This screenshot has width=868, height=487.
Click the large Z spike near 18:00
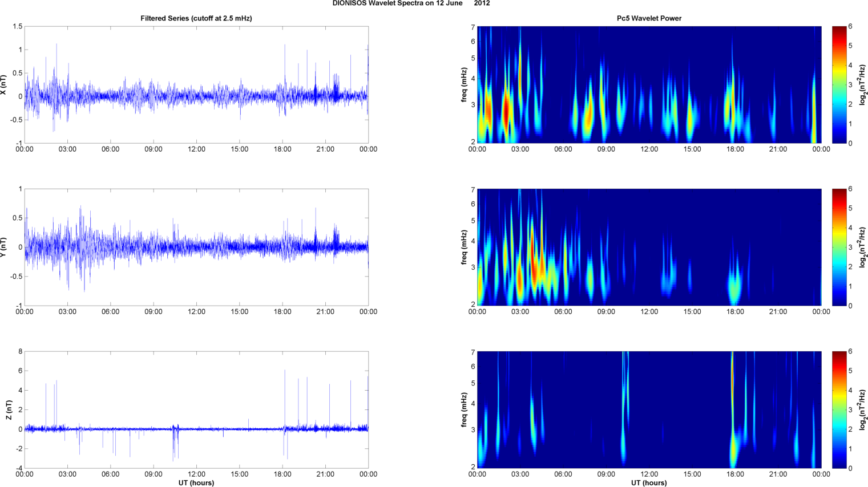(285, 399)
